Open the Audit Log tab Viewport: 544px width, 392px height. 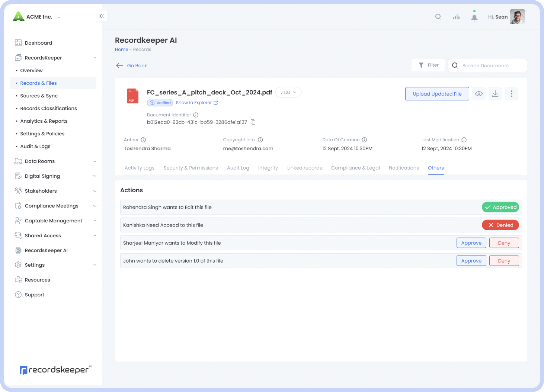click(x=238, y=168)
